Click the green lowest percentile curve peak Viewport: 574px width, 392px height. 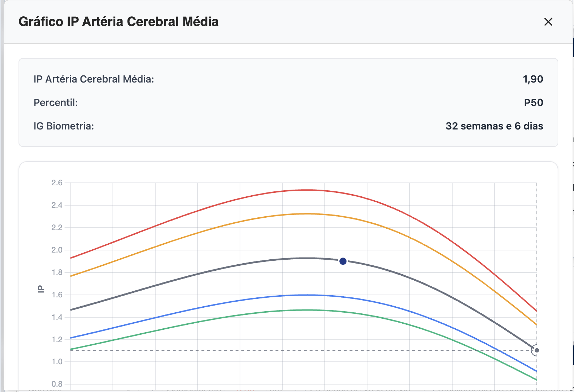click(307, 310)
